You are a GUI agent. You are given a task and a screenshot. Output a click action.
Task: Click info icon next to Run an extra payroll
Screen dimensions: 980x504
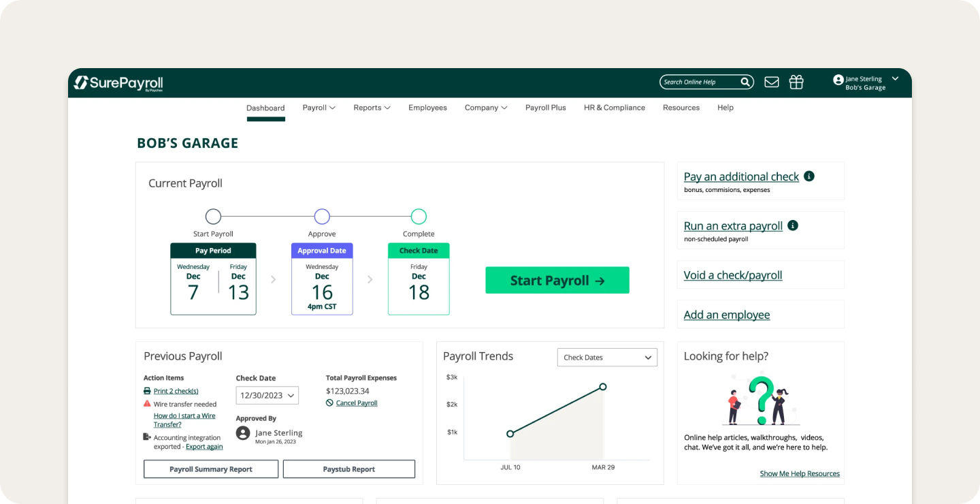(x=792, y=225)
